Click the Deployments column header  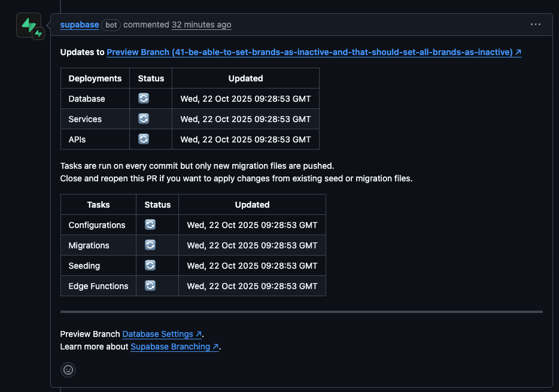(95, 78)
